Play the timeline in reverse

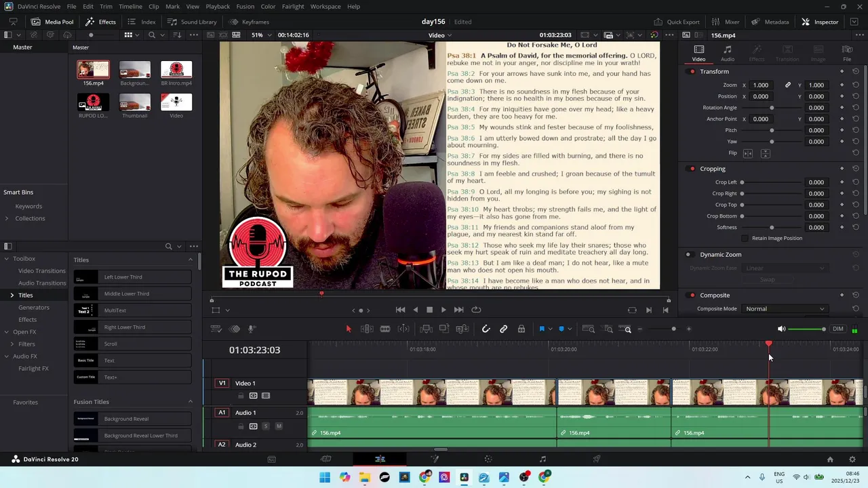click(x=415, y=310)
